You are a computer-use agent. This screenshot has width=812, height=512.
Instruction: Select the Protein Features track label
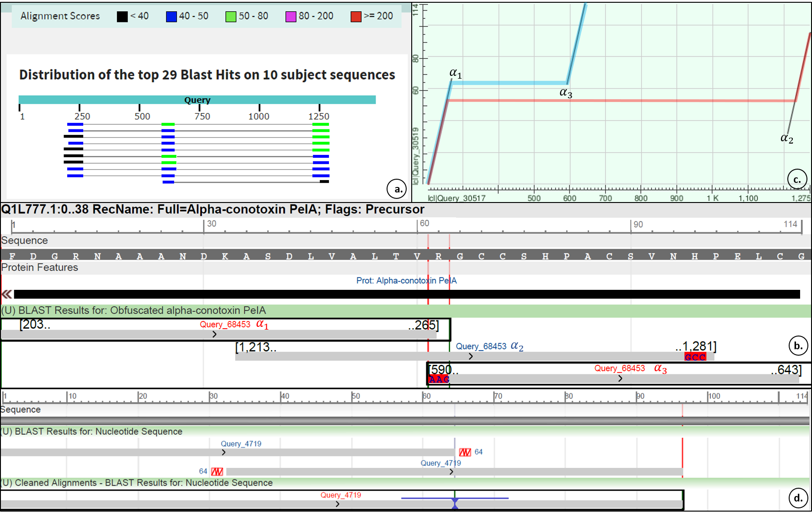[x=40, y=267]
